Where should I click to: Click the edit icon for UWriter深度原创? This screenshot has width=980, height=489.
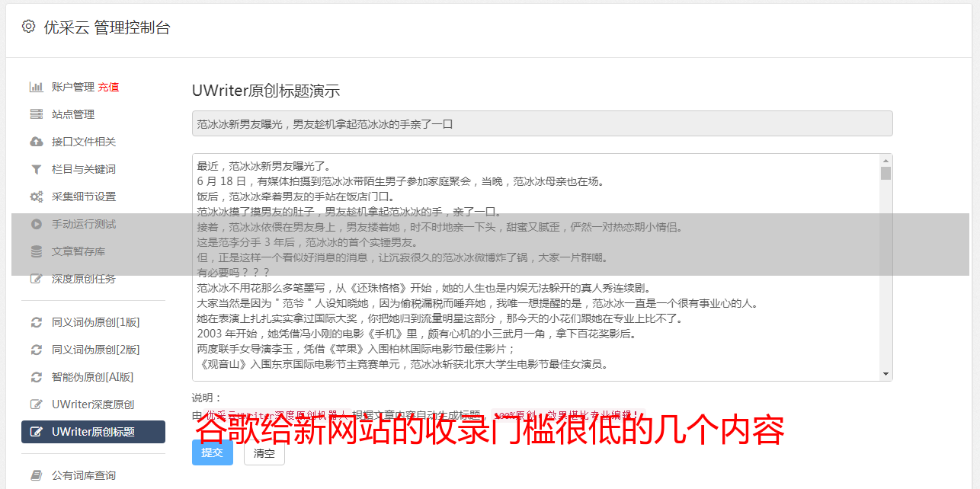[36, 404]
